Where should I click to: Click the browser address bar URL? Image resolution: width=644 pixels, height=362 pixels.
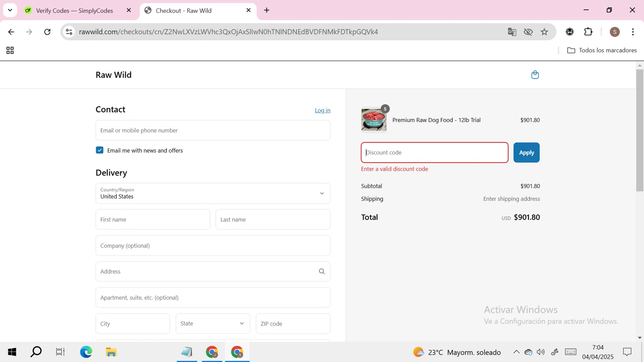point(228,32)
